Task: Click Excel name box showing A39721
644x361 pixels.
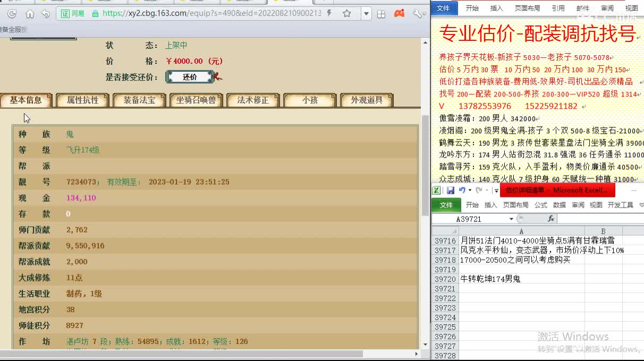Action: point(469,219)
